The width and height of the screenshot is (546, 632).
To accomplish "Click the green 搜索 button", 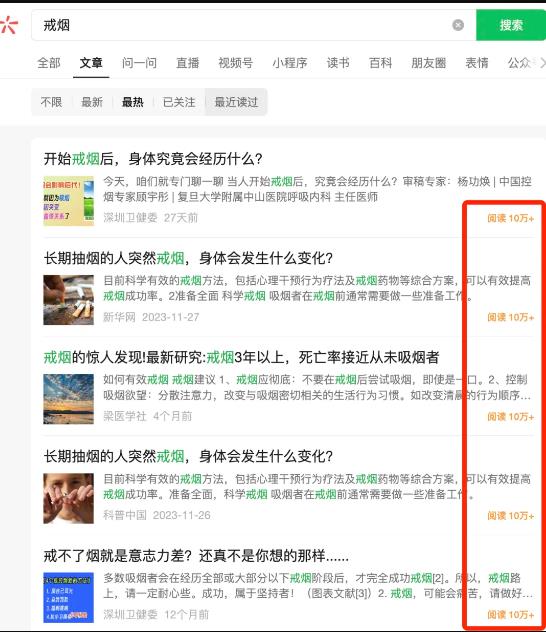I will [511, 25].
